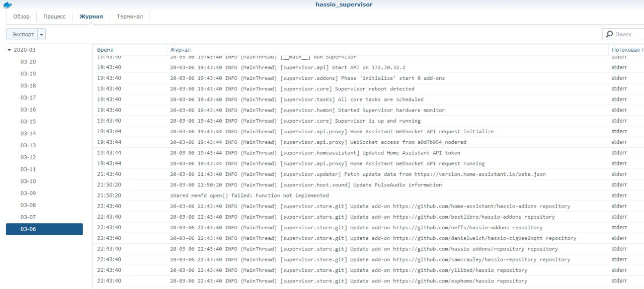Image resolution: width=644 pixels, height=289 pixels.
Task: Select 'Supervisor is up and running' row
Action: [368, 121]
